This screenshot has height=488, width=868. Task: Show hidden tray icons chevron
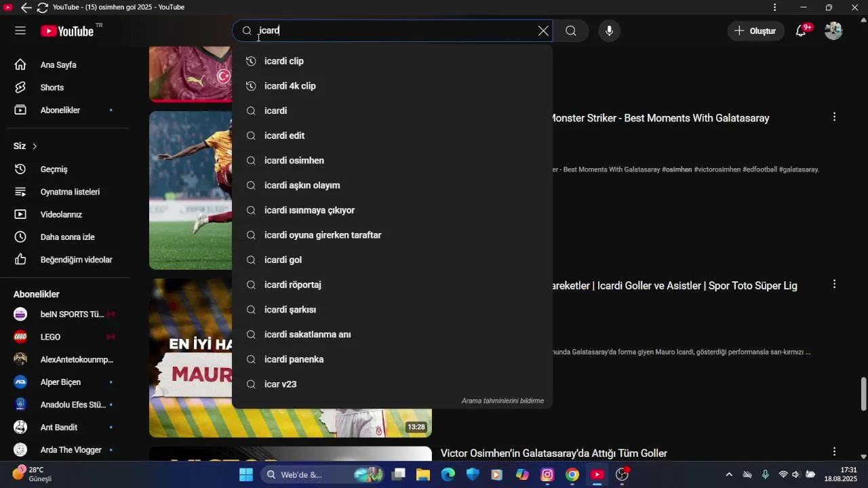[x=729, y=474]
